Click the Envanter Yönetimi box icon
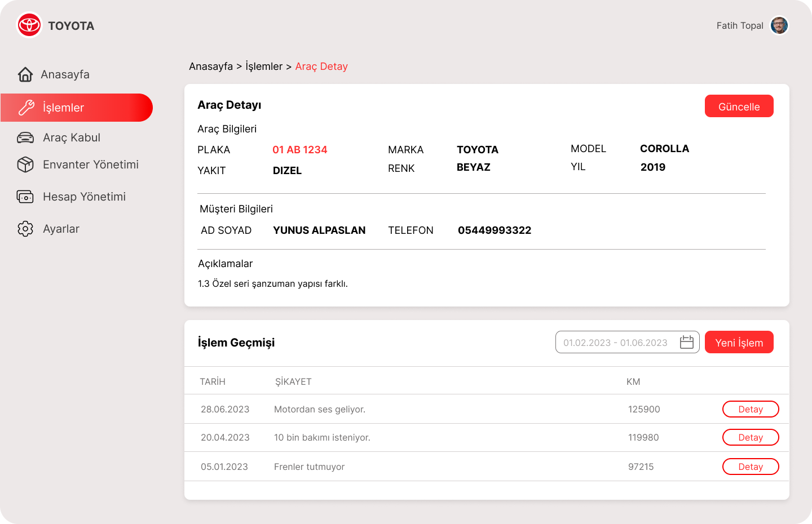812x524 pixels. pos(25,165)
